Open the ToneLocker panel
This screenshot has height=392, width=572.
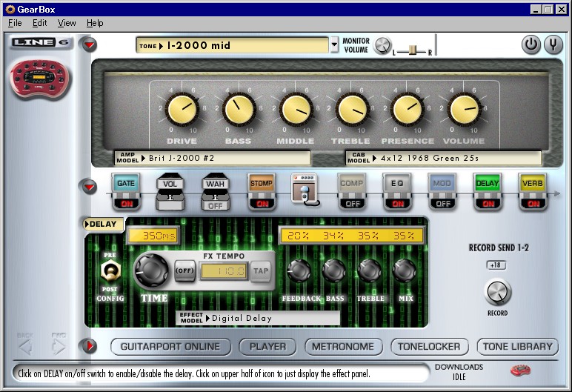click(x=429, y=346)
